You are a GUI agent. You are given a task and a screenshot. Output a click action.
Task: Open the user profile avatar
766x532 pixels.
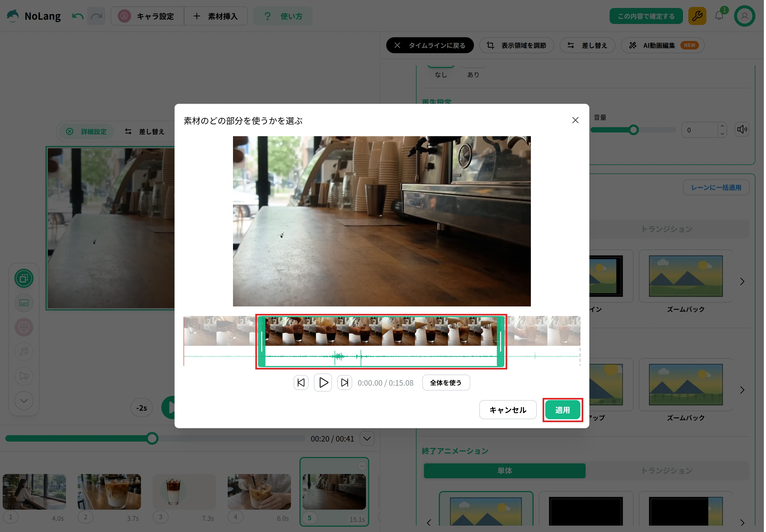(x=744, y=16)
